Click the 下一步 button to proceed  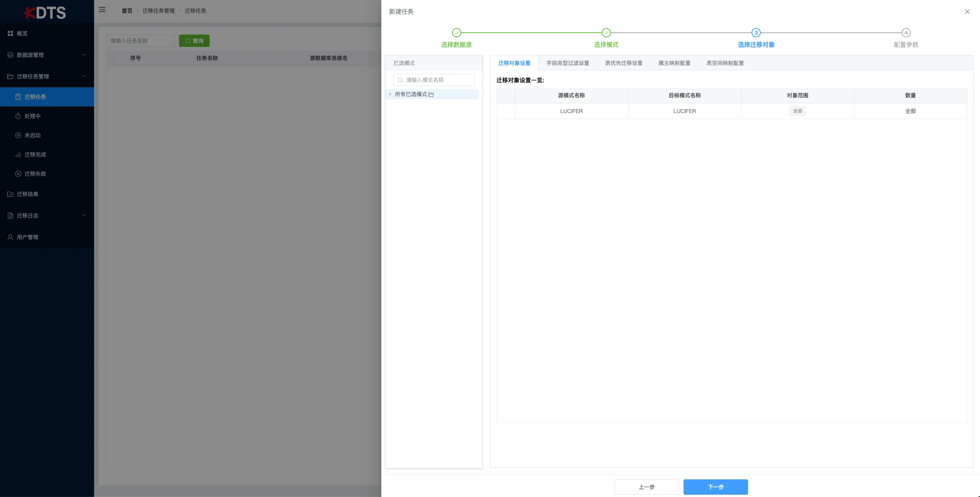(x=715, y=487)
